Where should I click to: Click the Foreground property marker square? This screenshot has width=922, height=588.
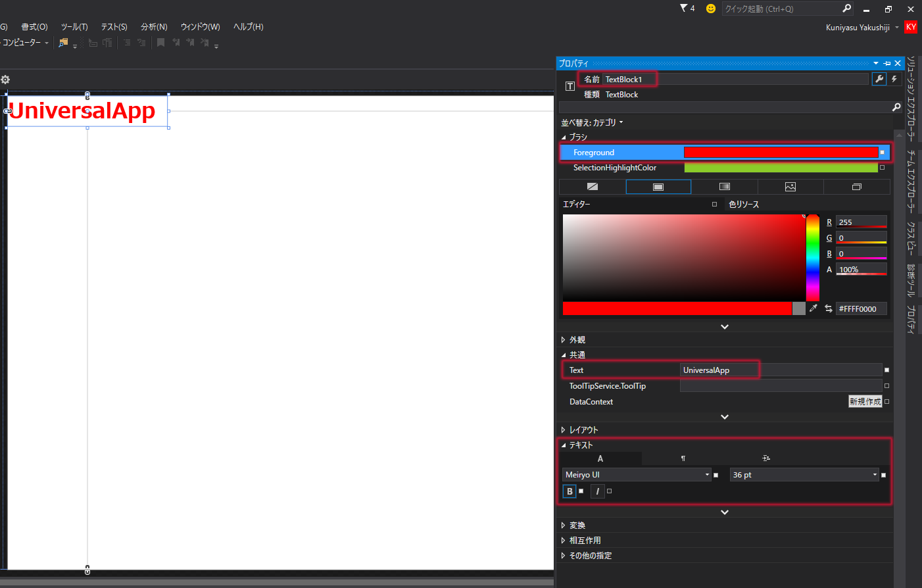[x=883, y=153]
